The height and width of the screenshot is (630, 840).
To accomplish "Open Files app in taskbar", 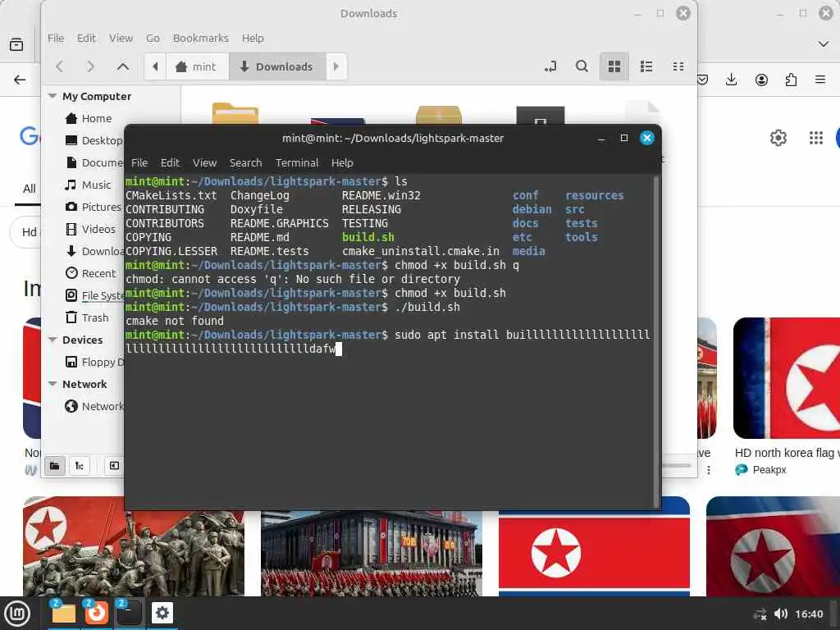I will coord(63,614).
